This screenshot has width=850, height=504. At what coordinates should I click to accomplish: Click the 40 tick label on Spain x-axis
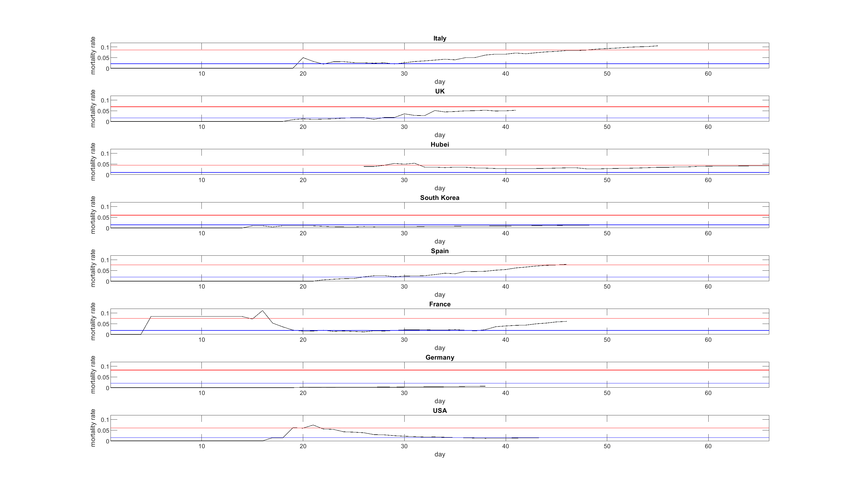point(505,287)
